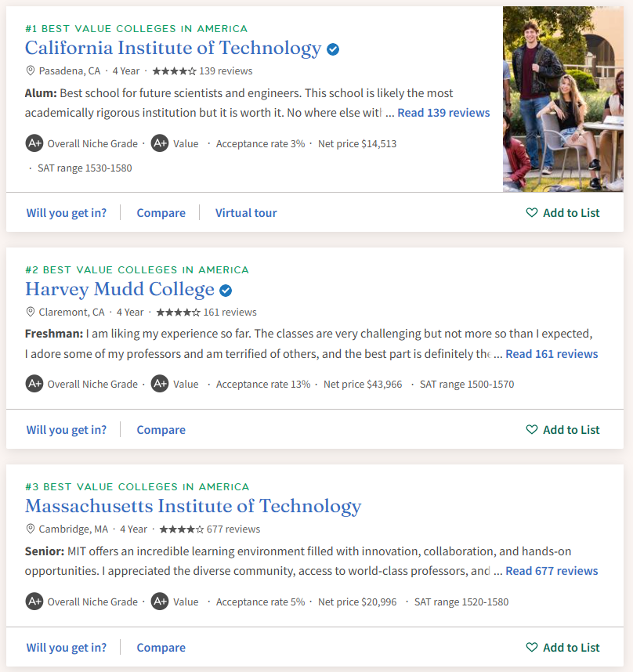
Task: Open the California Institute of Technology page
Action: [x=173, y=49]
